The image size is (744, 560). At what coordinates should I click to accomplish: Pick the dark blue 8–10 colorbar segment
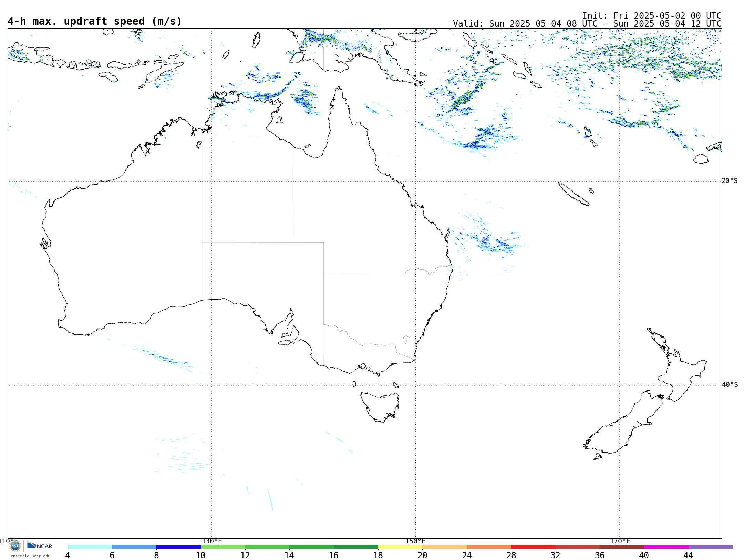[x=178, y=547]
